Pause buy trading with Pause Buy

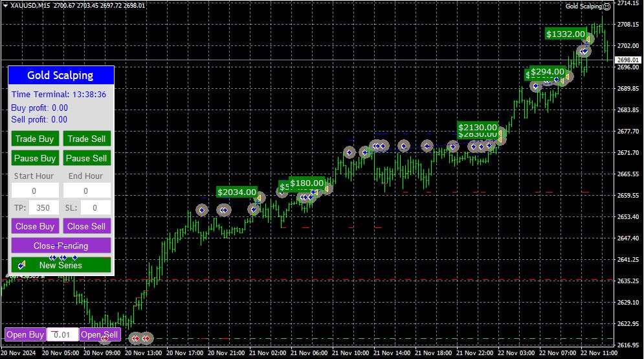[35, 158]
